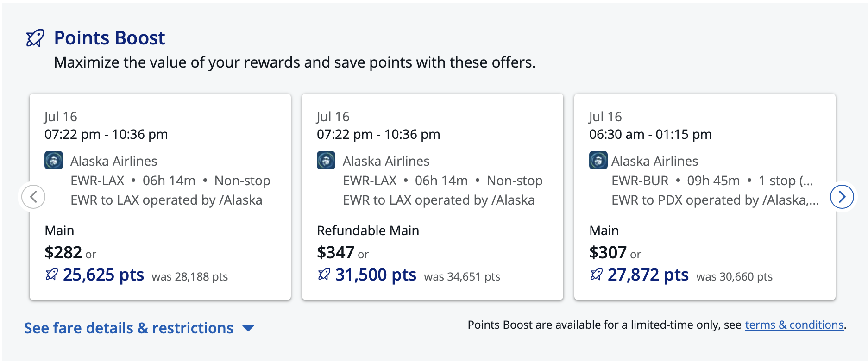Click the left carousel arrow

click(33, 196)
